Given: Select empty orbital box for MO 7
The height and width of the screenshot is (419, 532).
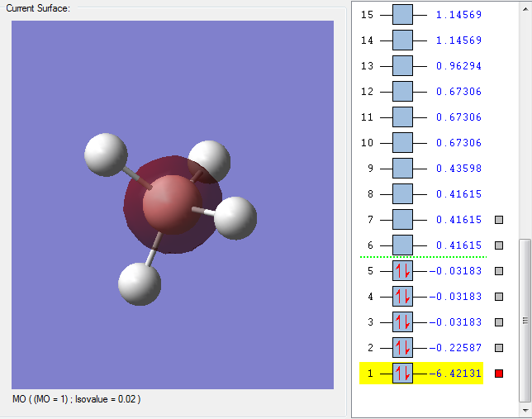Looking at the screenshot, I should [x=403, y=219].
